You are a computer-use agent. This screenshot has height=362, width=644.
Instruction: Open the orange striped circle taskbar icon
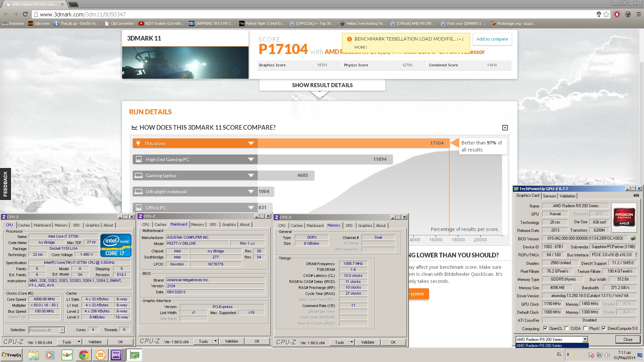[x=100, y=355]
